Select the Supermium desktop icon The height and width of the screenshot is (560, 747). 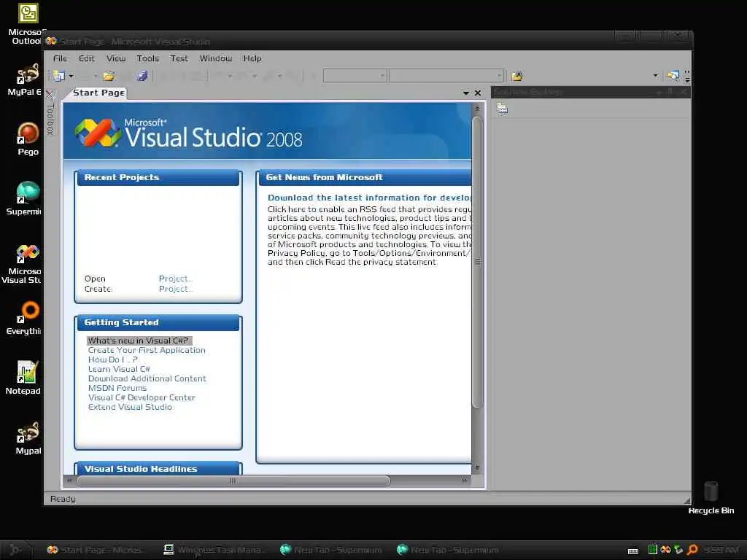click(26, 198)
